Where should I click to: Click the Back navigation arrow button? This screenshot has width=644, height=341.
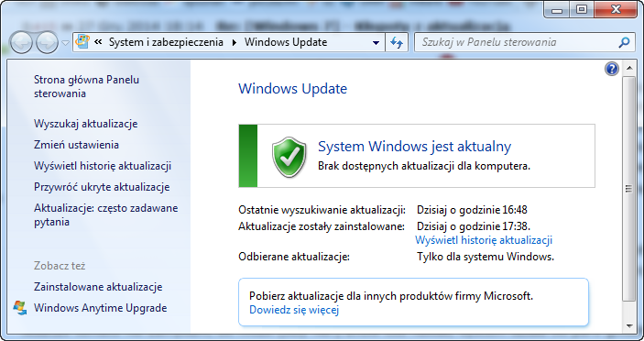21,42
